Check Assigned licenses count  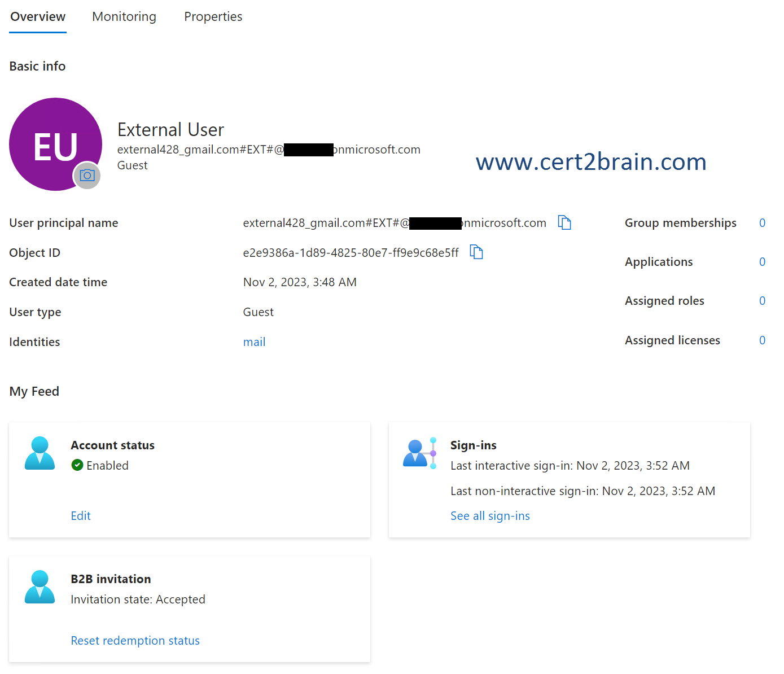pyautogui.click(x=763, y=340)
